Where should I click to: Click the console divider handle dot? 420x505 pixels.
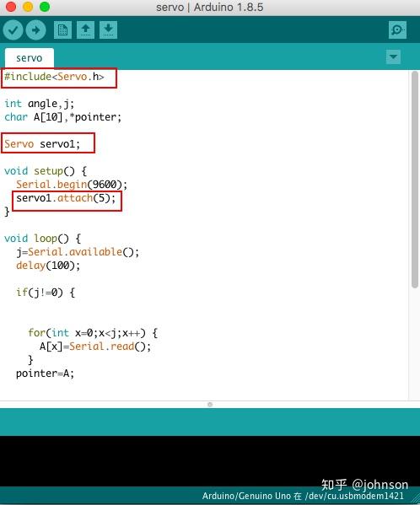(210, 405)
